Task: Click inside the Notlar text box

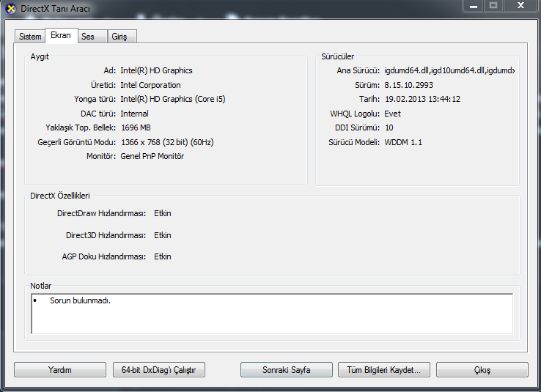Action: (x=272, y=314)
